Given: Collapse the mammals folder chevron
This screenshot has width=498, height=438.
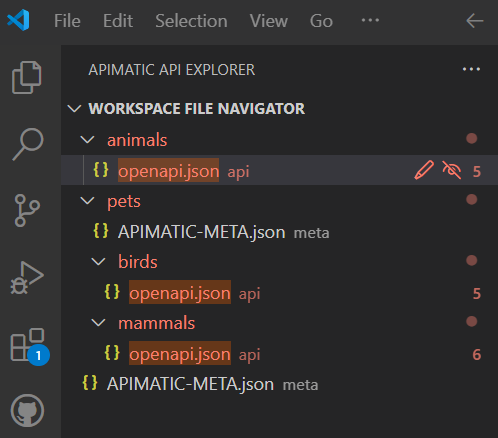Looking at the screenshot, I should (98, 323).
